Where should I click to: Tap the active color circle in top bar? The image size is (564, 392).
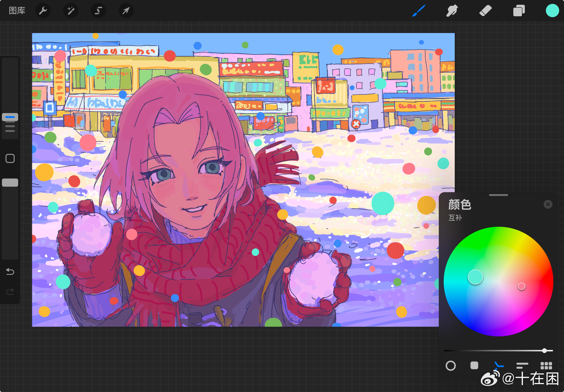pyautogui.click(x=552, y=11)
